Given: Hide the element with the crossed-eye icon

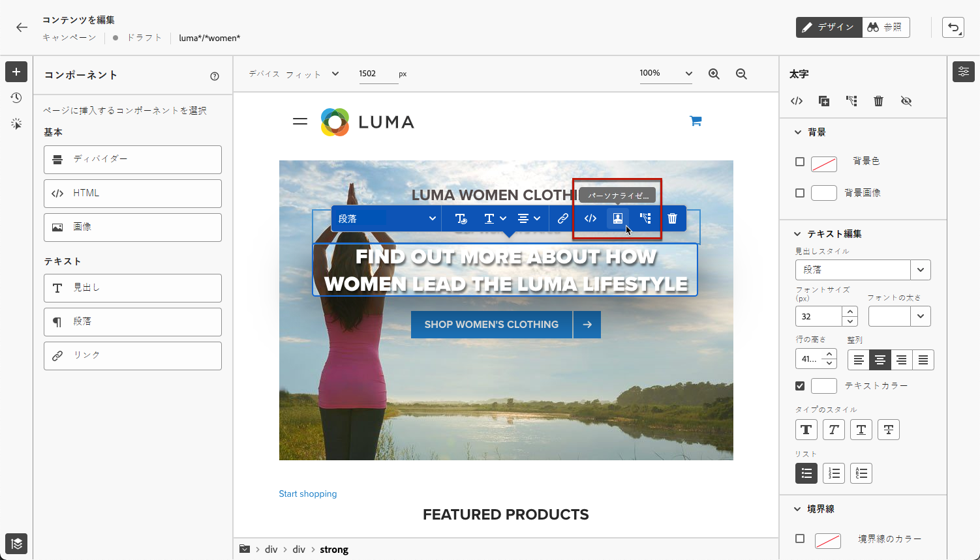Looking at the screenshot, I should click(x=906, y=101).
